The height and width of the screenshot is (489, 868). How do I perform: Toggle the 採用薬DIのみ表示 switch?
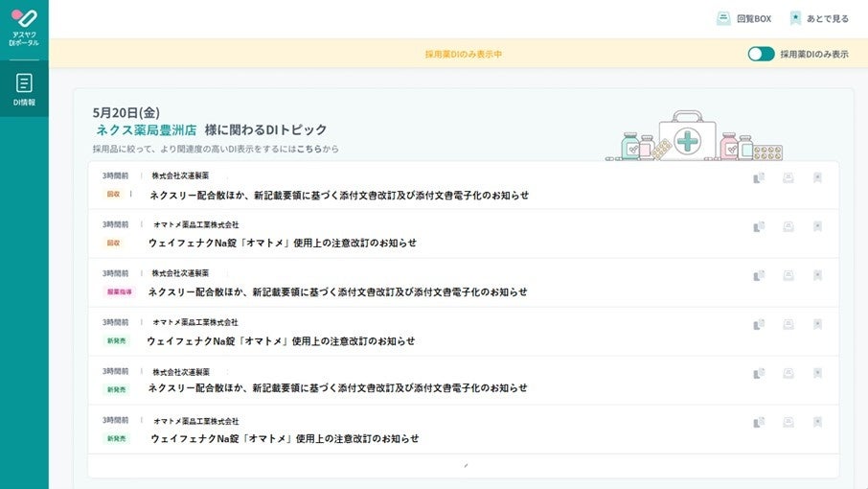point(761,54)
